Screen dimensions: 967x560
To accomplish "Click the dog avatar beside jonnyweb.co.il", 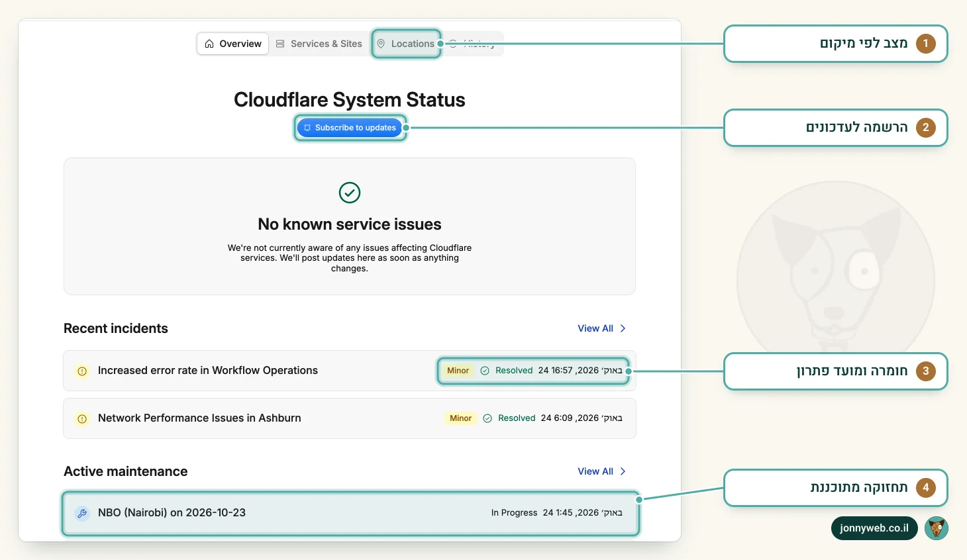I will click(937, 528).
